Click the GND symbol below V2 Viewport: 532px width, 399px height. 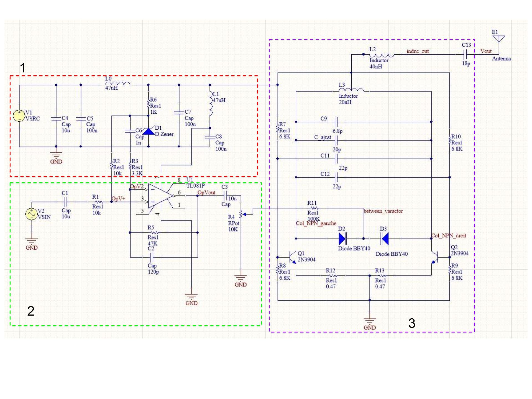[x=32, y=241]
